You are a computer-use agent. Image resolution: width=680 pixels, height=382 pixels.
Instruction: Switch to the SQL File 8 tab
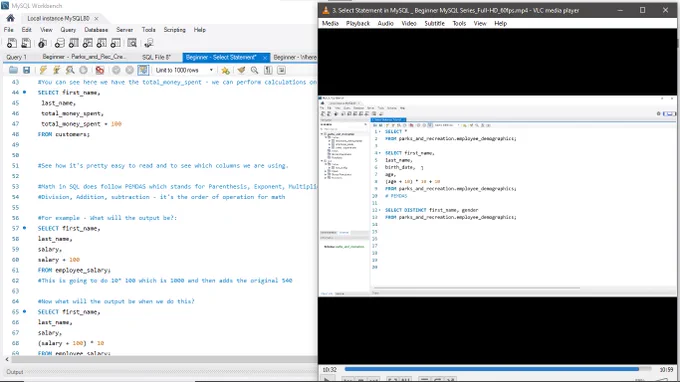tap(157, 57)
